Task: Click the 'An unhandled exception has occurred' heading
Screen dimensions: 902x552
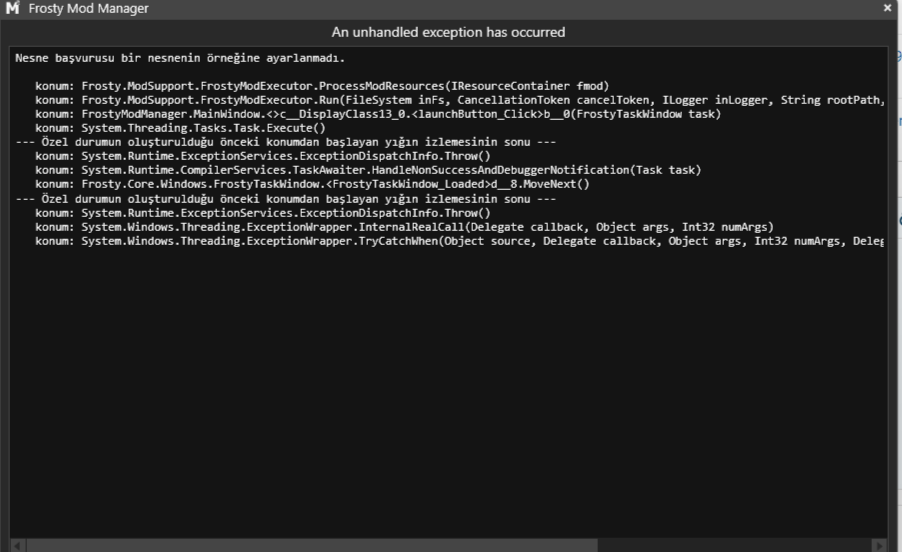Action: coord(448,32)
